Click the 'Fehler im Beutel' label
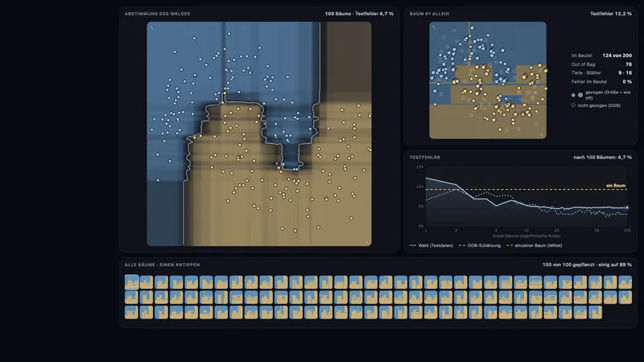Image resolution: width=644 pixels, height=362 pixels. tap(589, 82)
